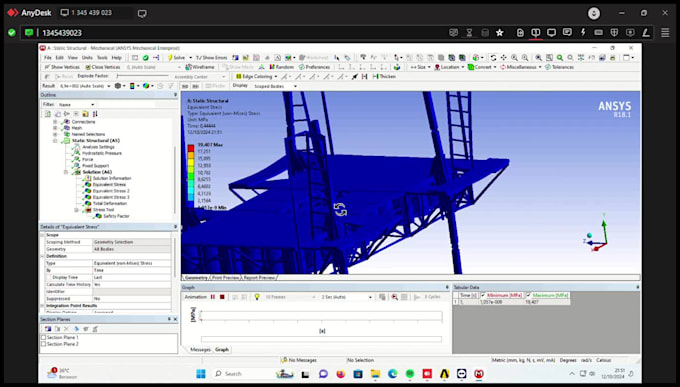680x387 pixels.
Task: Click the Windows Start button
Action: point(200,374)
